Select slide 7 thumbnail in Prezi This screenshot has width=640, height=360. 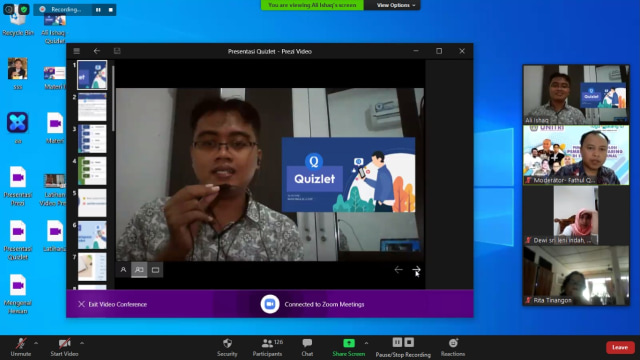click(x=92, y=267)
